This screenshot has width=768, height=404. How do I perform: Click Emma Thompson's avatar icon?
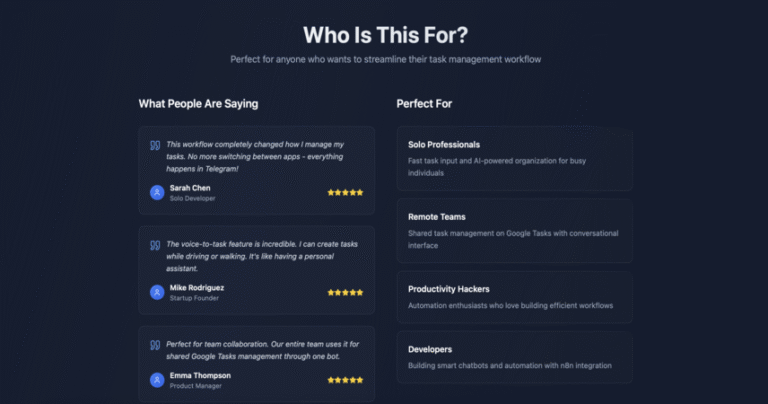[x=157, y=380]
